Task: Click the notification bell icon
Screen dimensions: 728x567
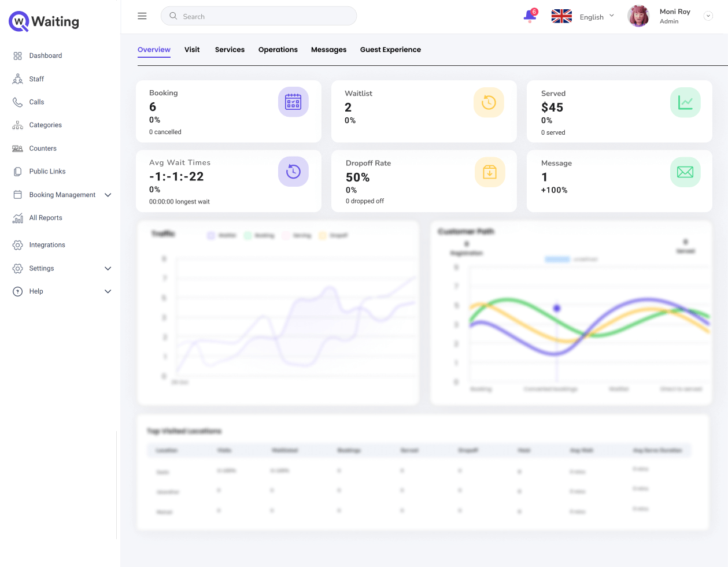Action: (530, 16)
